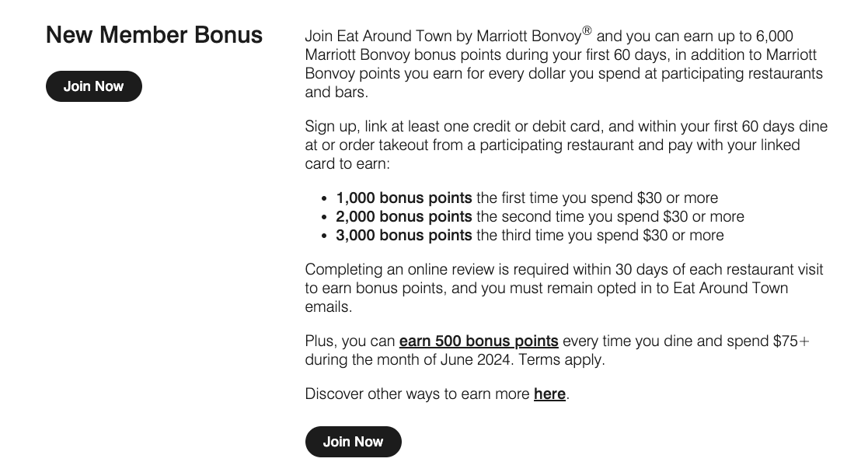Screen dimensions: 868x469
Task: Click the Marriott Bonvoy registered trademark symbol
Action: tap(588, 30)
